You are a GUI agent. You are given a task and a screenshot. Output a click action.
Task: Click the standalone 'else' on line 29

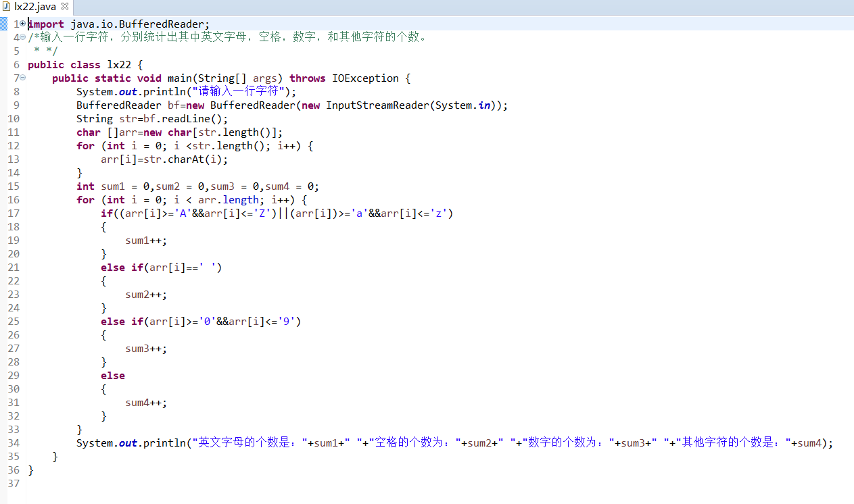[113, 376]
